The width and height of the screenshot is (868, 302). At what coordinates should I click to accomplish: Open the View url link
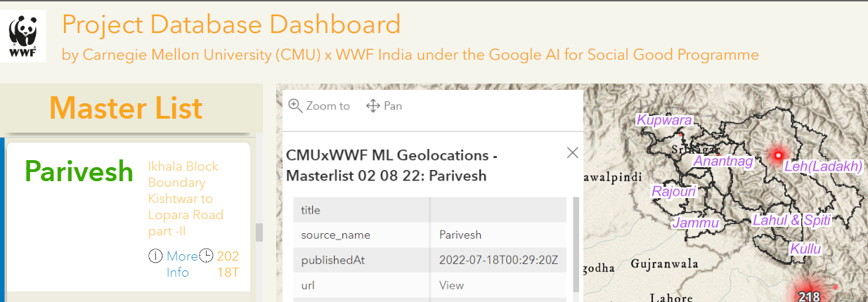pyautogui.click(x=451, y=285)
